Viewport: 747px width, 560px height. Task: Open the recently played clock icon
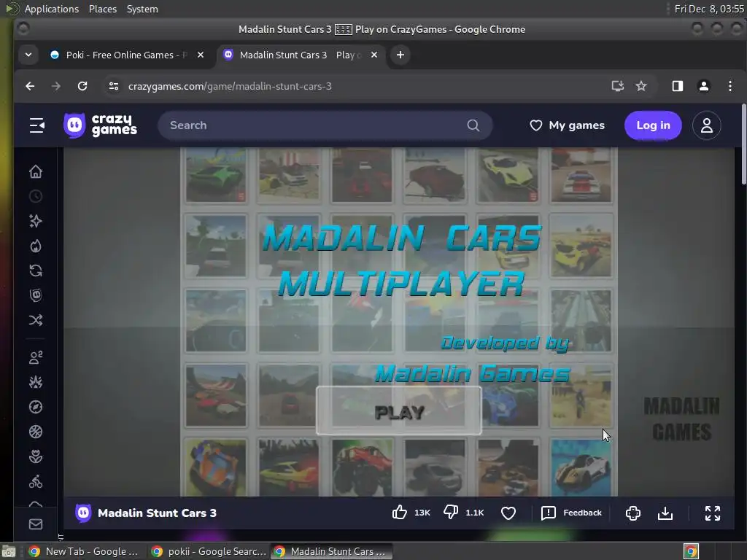pos(36,196)
